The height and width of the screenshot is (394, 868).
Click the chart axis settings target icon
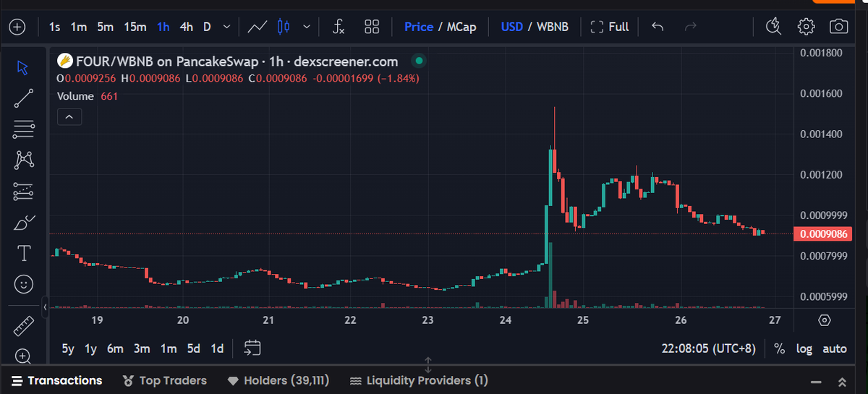pos(825,320)
